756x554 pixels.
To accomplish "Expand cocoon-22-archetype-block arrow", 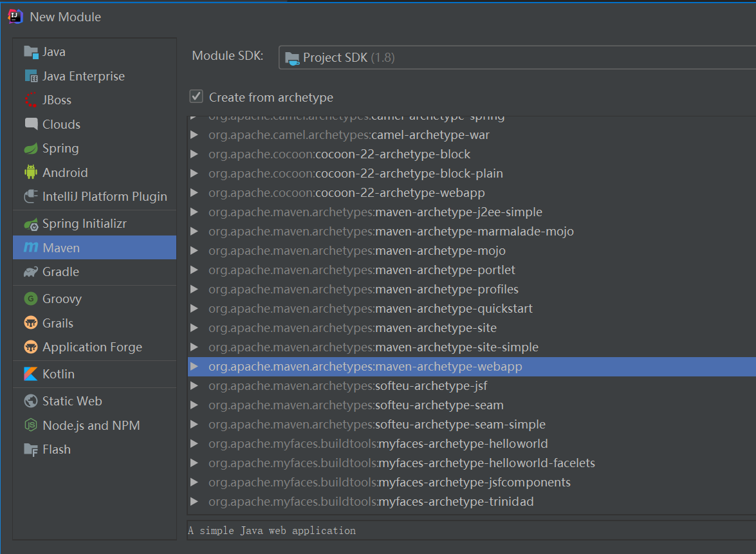I will click(x=194, y=154).
